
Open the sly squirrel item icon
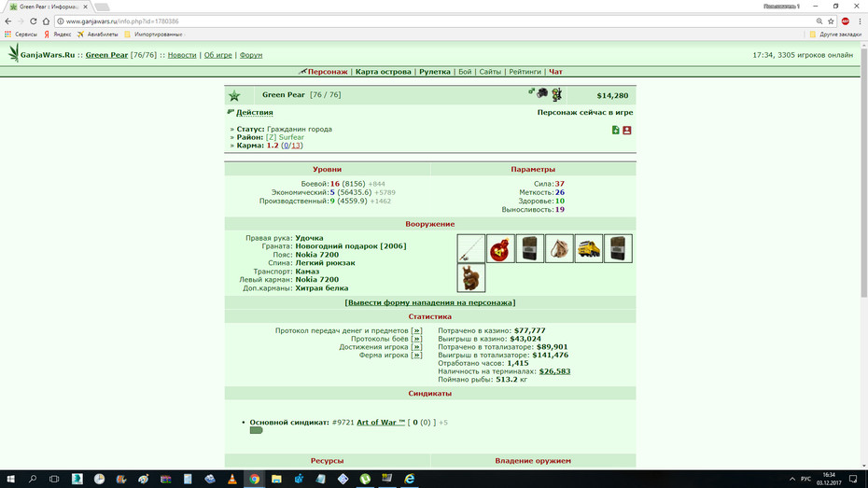pyautogui.click(x=471, y=278)
